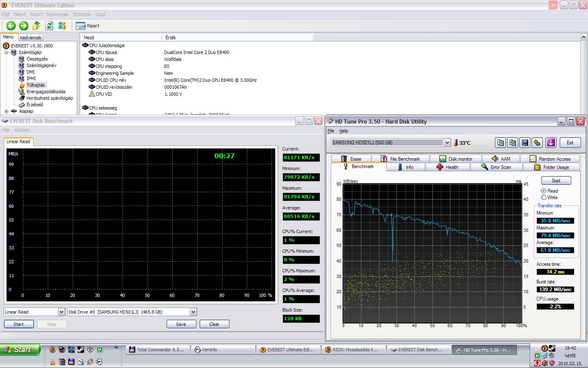Click the HD Tune save screenshot floppy icon

click(525, 143)
